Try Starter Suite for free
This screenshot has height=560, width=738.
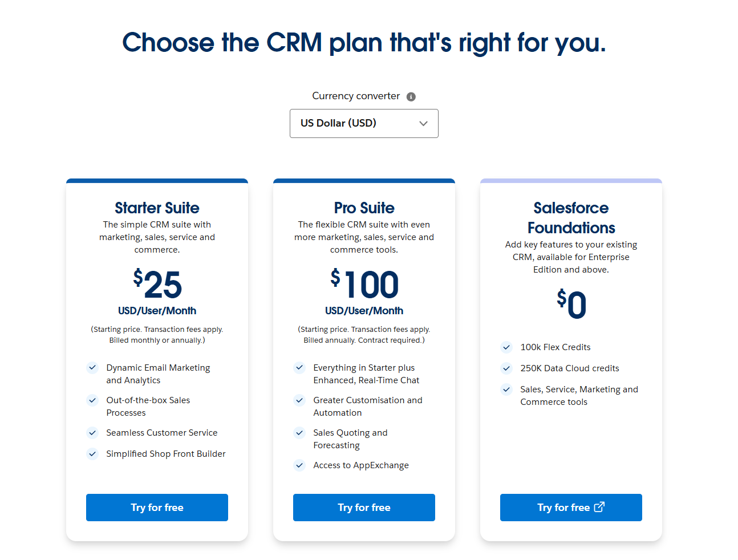157,508
